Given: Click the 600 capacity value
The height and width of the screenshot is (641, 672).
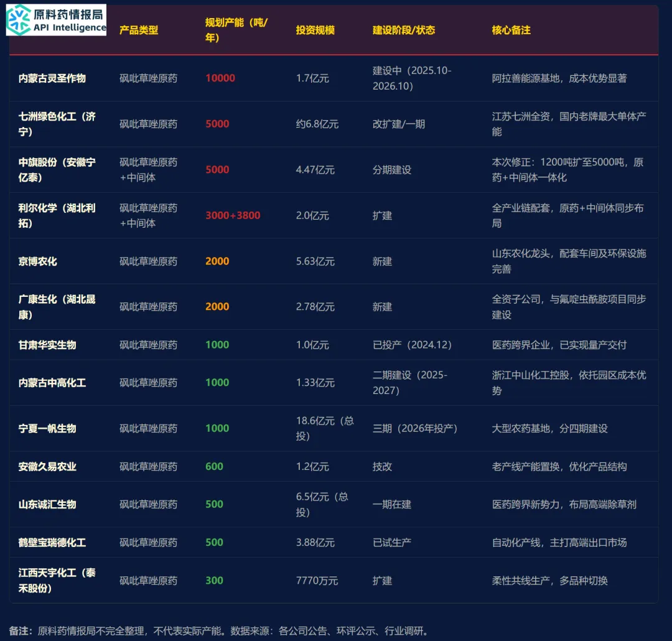Looking at the screenshot, I should click(214, 467).
